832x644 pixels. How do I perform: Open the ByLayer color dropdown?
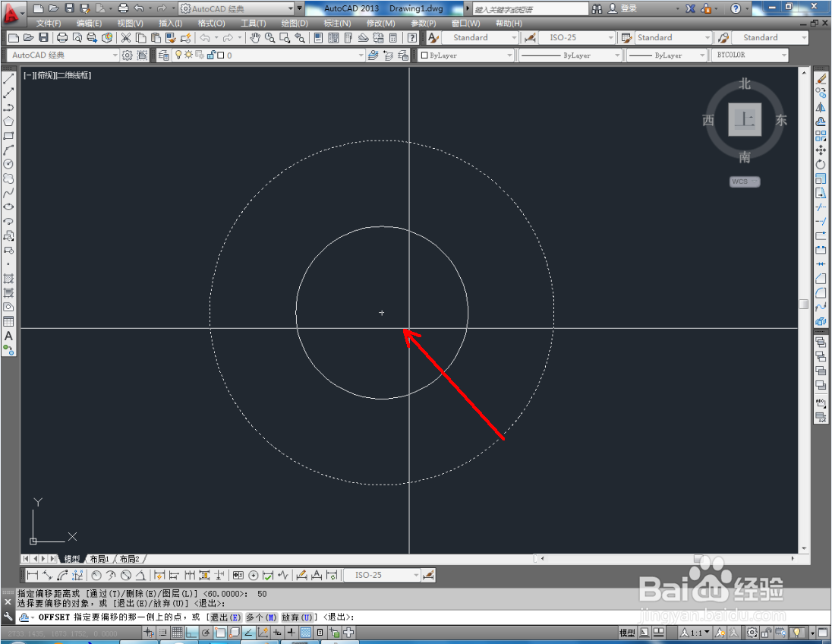467,55
